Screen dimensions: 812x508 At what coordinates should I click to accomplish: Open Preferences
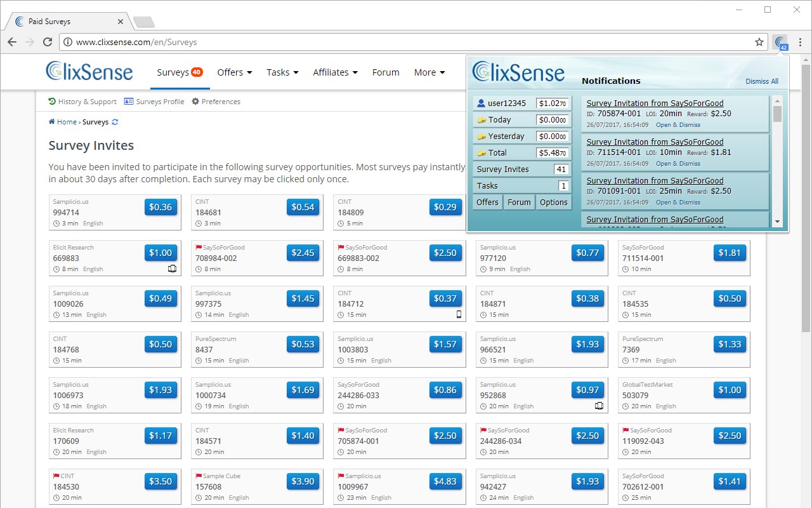pos(216,102)
